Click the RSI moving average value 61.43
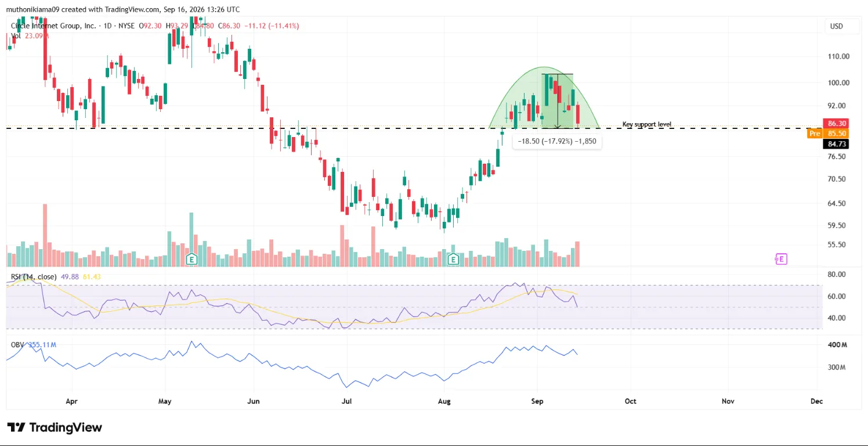The image size is (868, 446). point(92,276)
